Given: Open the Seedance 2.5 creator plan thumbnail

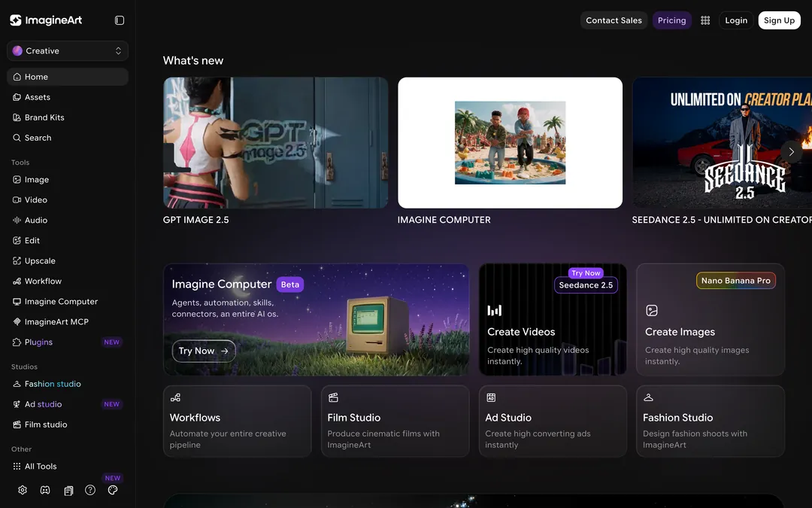Looking at the screenshot, I should [722, 143].
